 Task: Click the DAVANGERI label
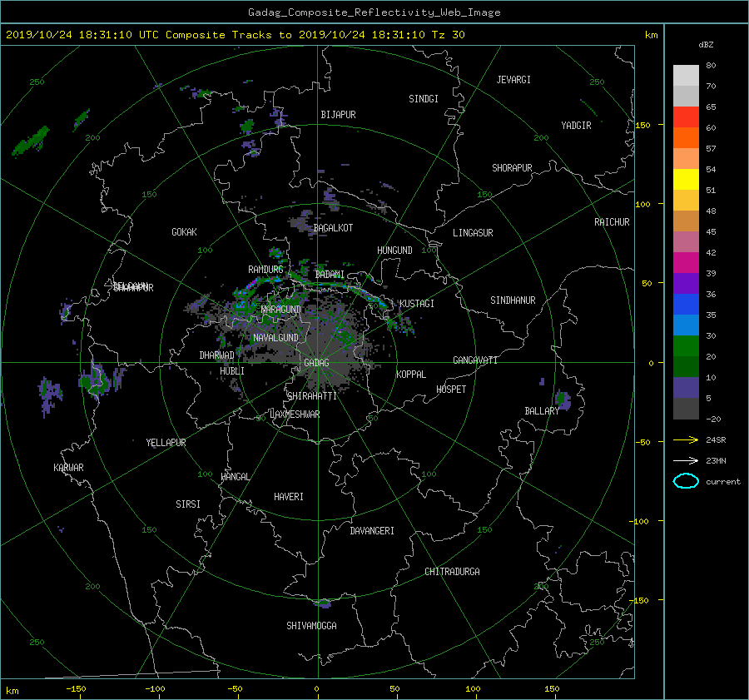(x=372, y=531)
